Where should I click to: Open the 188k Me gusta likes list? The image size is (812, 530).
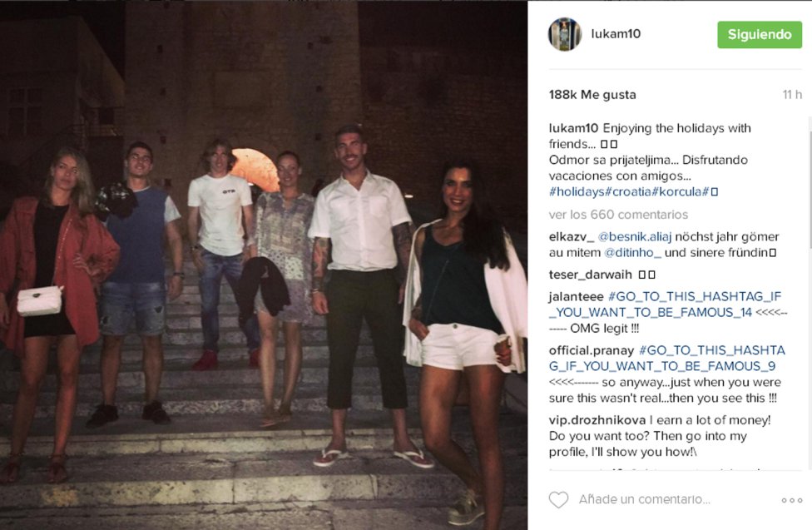592,95
